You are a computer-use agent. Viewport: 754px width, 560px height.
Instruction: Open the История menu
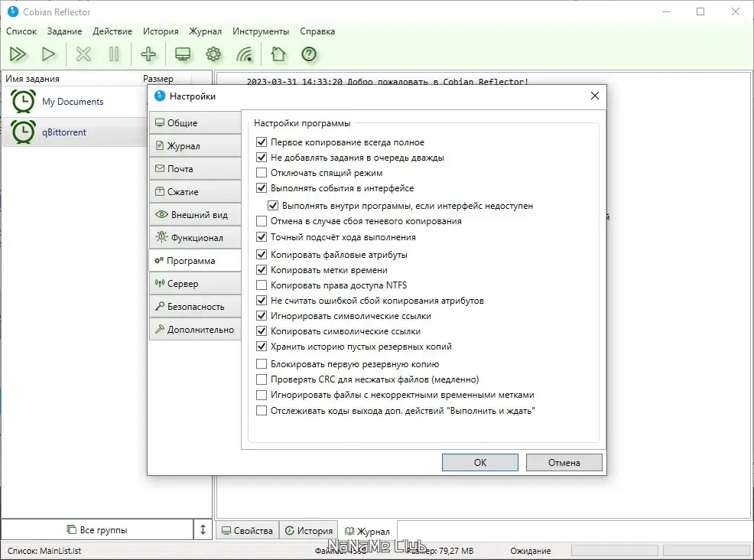point(161,31)
